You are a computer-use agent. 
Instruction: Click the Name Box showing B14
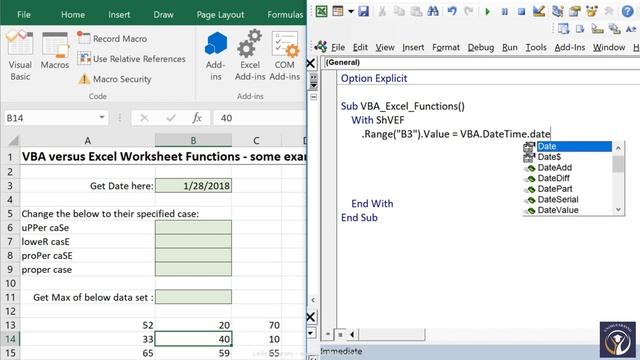[x=50, y=118]
